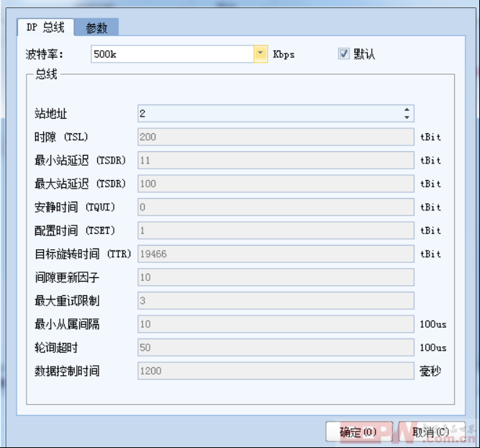Click the 轮询超时 label
Screen dimensions: 480x448
tap(56, 347)
